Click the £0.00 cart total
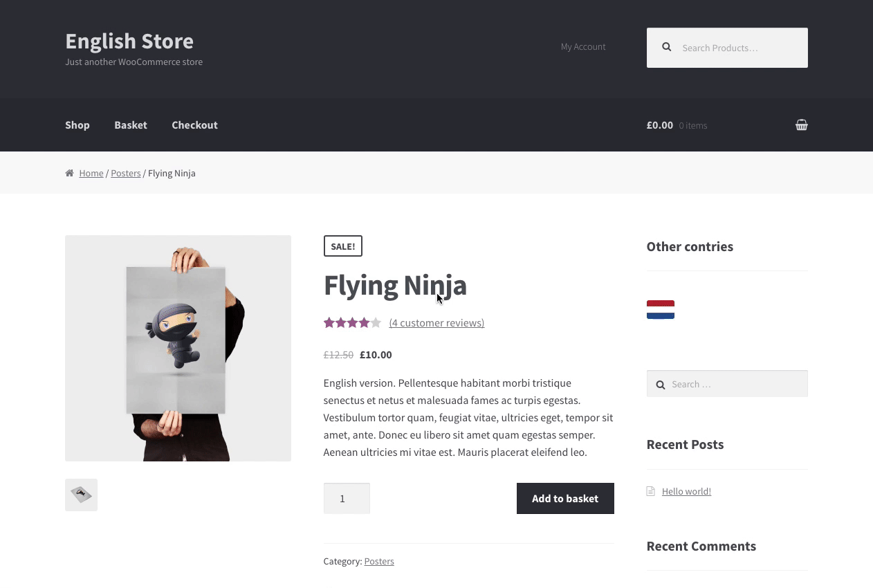 659,125
